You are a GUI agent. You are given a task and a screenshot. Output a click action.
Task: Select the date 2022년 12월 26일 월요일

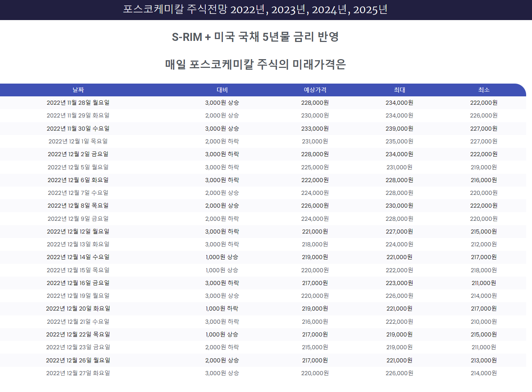[78, 360]
